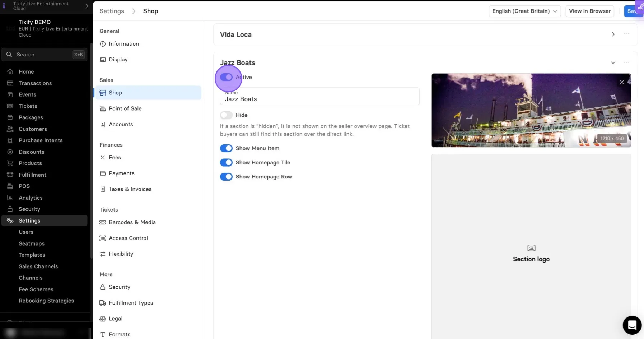This screenshot has width=644, height=339.
Task: Click the Access Control scanner icon
Action: 103,238
